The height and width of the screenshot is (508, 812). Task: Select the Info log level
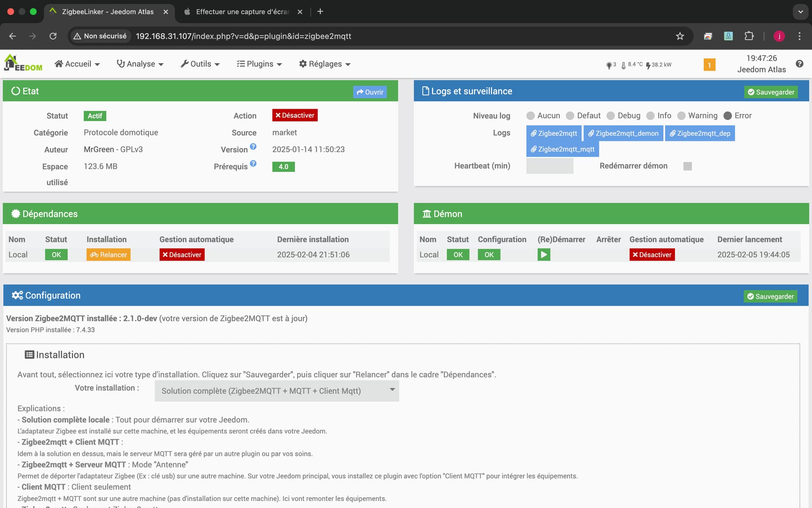coord(650,116)
